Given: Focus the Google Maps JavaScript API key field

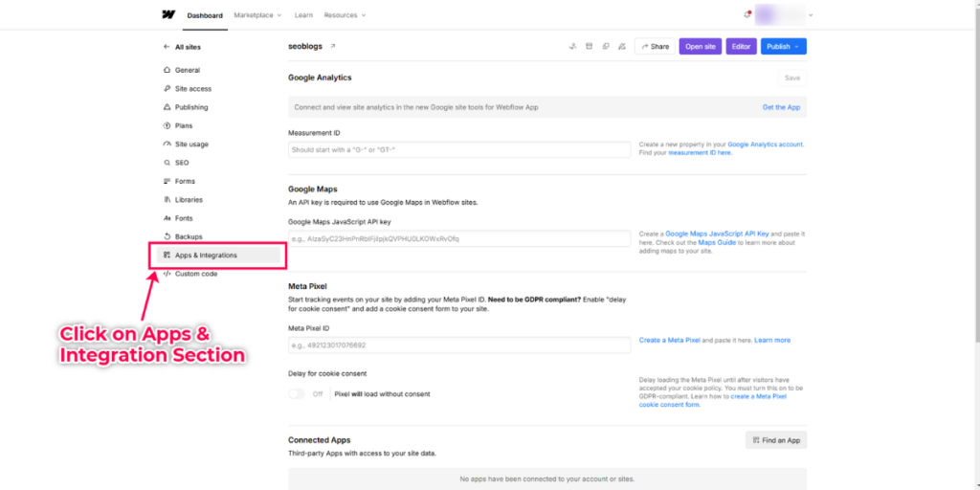Looking at the screenshot, I should 459,238.
